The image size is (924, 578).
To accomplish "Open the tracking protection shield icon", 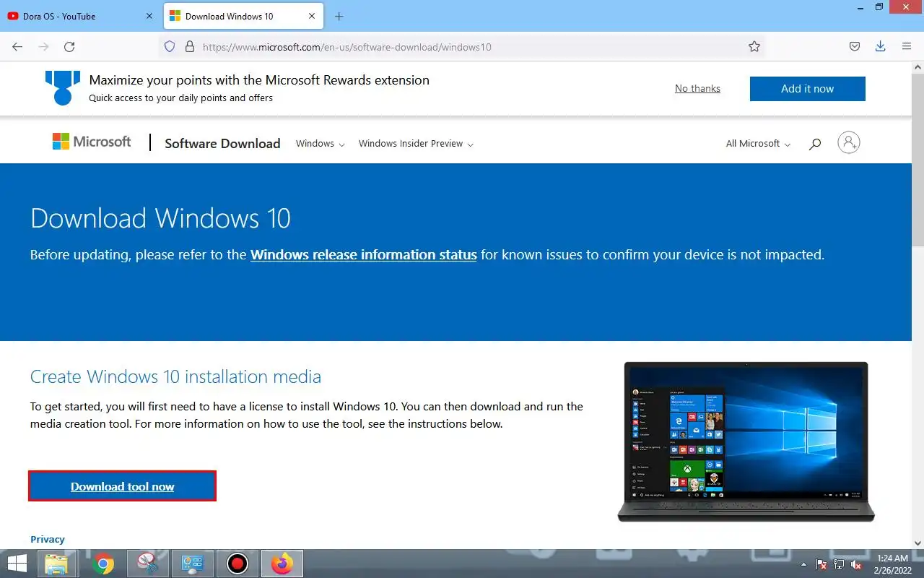I will coord(170,46).
